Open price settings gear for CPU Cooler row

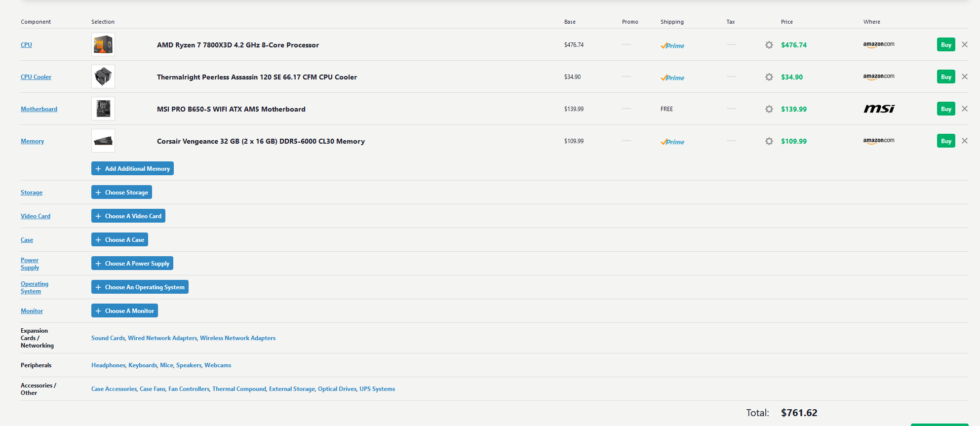point(769,77)
